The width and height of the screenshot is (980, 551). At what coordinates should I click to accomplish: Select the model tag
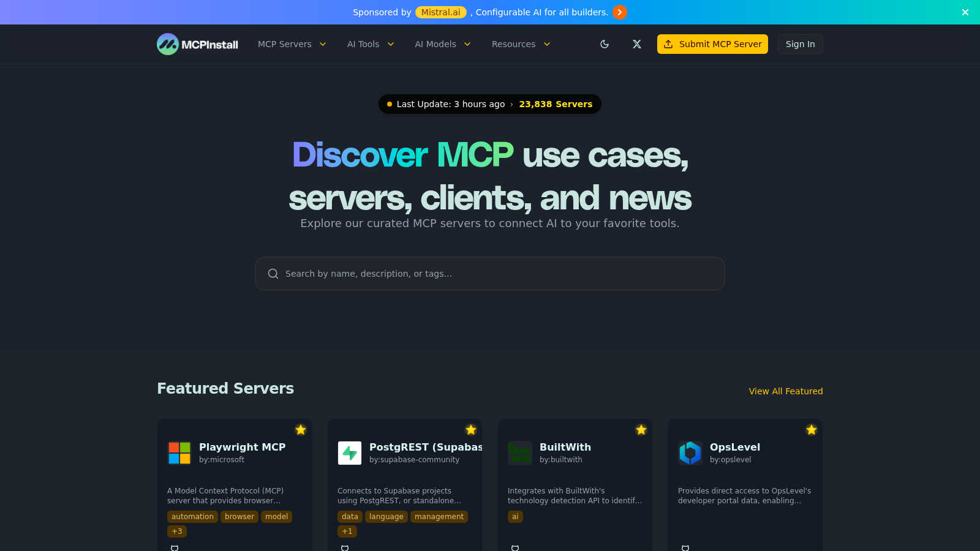276,517
